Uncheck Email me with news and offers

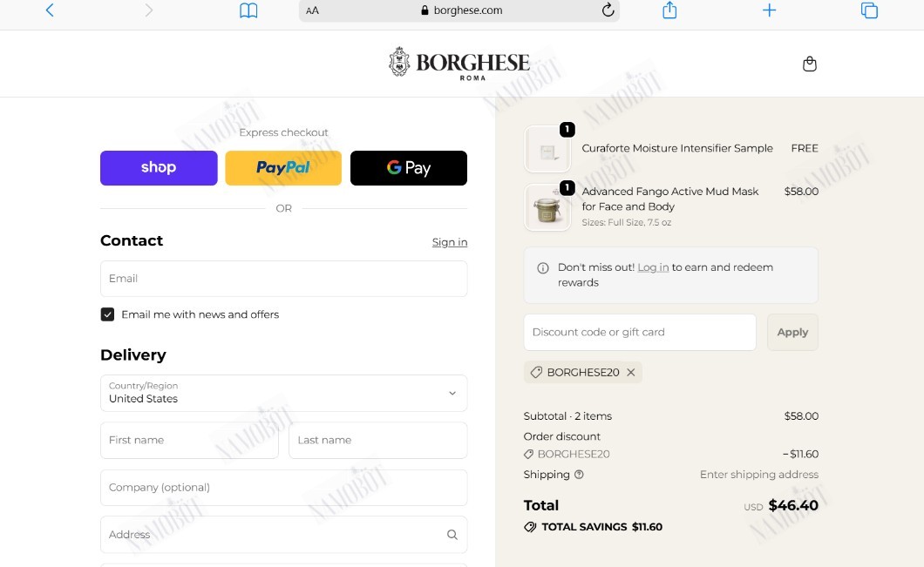click(x=107, y=314)
